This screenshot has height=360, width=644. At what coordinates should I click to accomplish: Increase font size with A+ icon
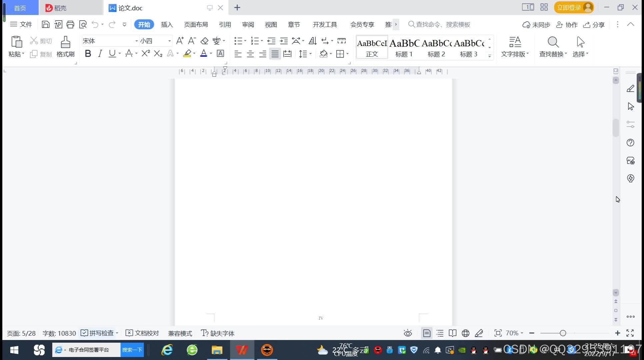[180, 41]
